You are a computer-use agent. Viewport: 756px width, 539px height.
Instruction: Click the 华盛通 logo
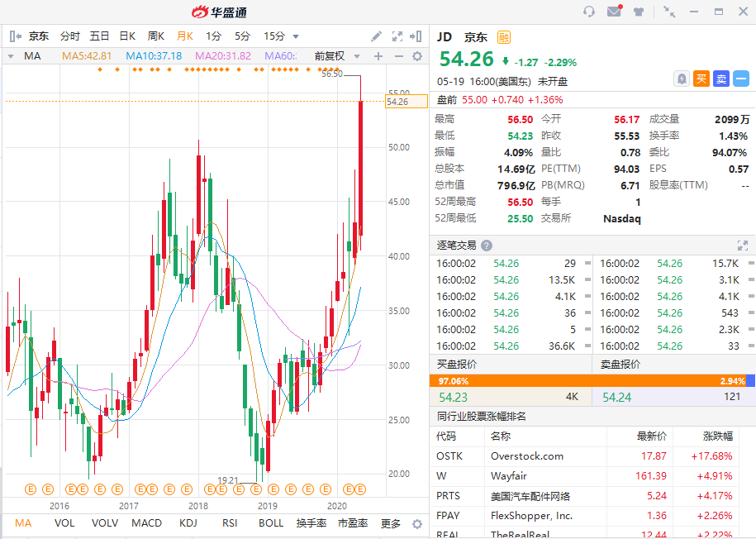(220, 12)
